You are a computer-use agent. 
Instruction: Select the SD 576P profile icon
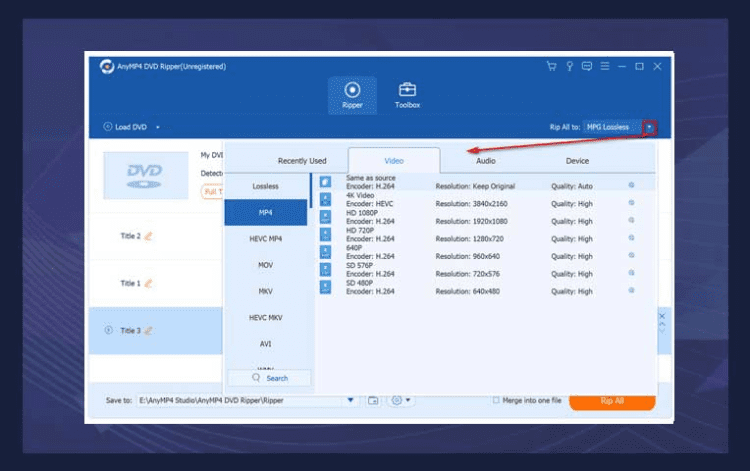click(325, 270)
